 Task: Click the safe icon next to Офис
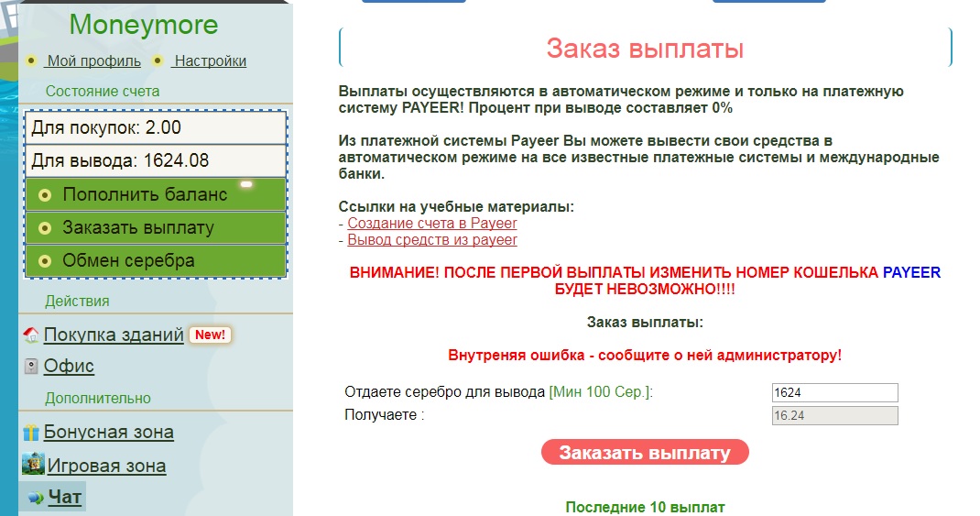tap(30, 366)
